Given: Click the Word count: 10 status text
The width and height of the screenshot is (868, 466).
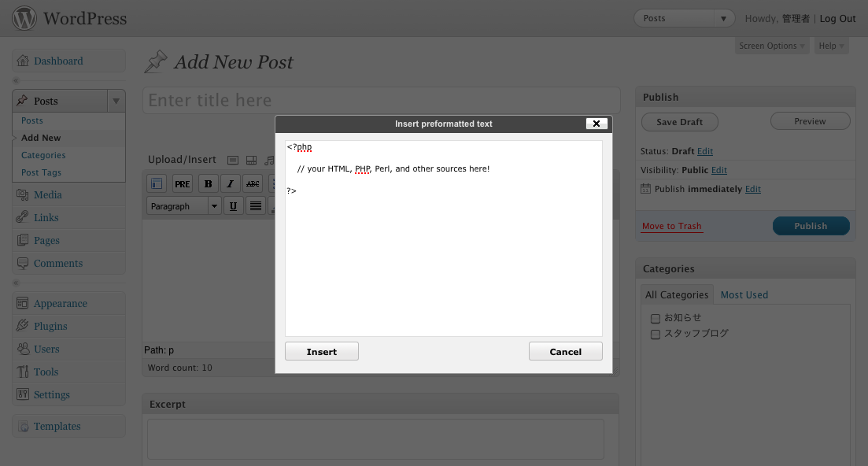Looking at the screenshot, I should click(x=180, y=368).
